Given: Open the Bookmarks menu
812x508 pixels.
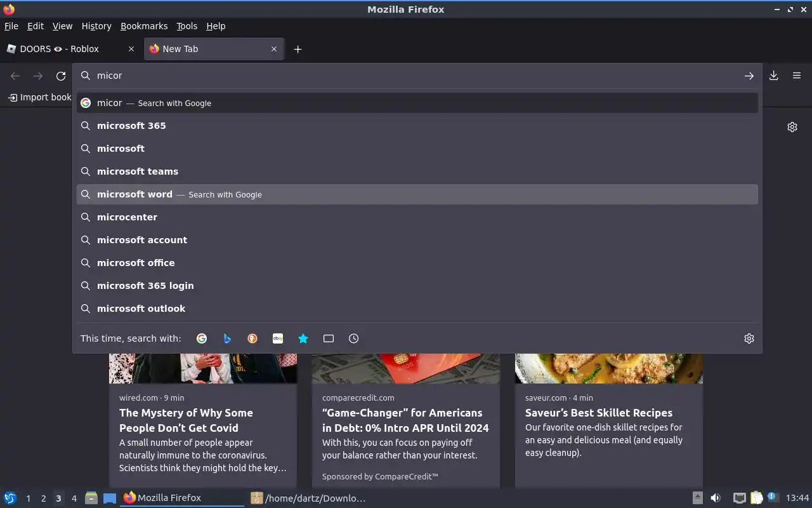Looking at the screenshot, I should [x=144, y=26].
